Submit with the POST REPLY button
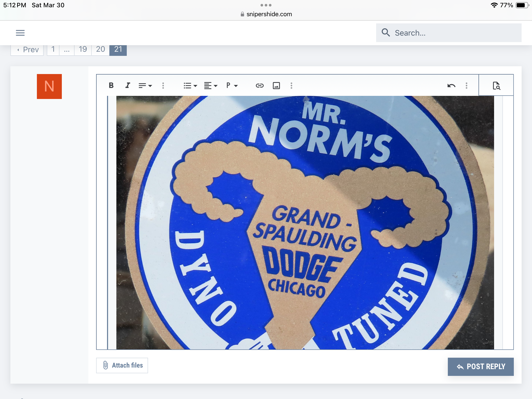 tap(481, 367)
